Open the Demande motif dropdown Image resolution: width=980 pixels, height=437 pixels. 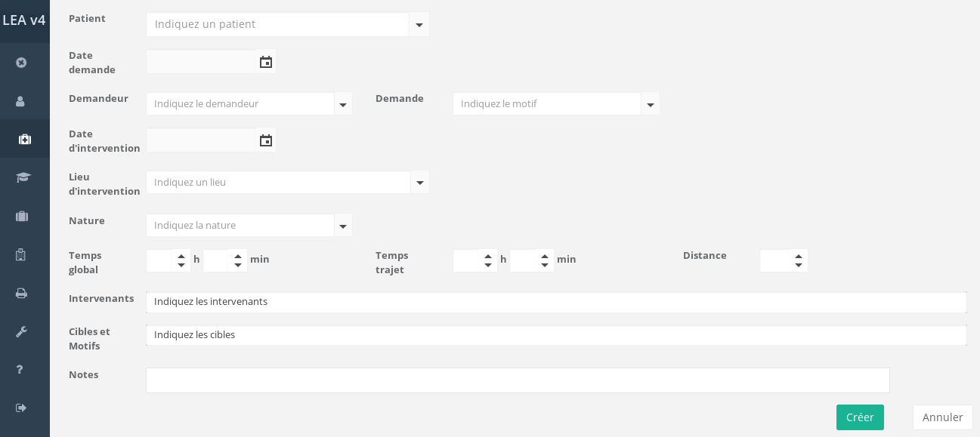coord(651,105)
